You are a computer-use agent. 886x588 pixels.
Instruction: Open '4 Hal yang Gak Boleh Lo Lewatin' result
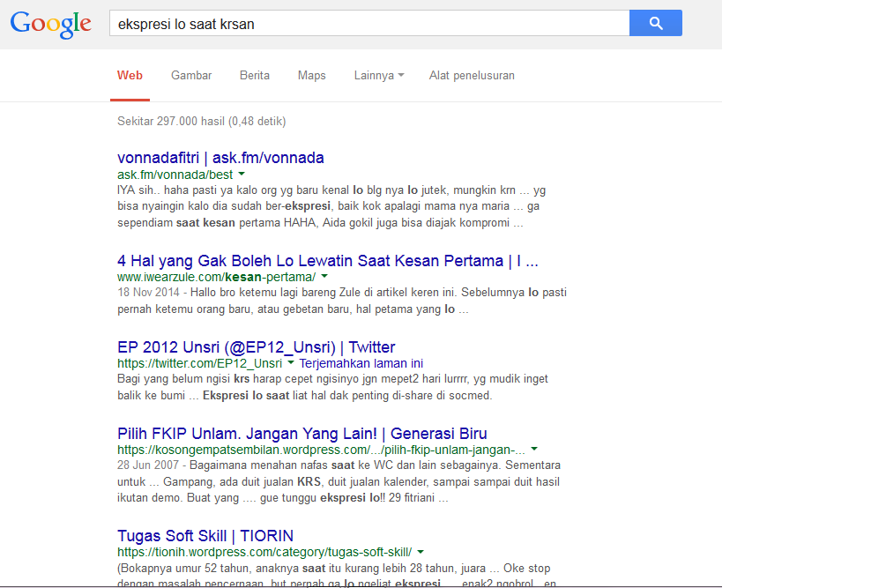pos(328,261)
